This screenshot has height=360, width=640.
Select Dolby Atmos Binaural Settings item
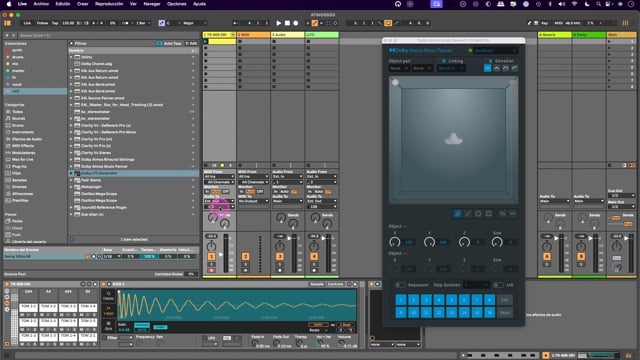tap(107, 160)
